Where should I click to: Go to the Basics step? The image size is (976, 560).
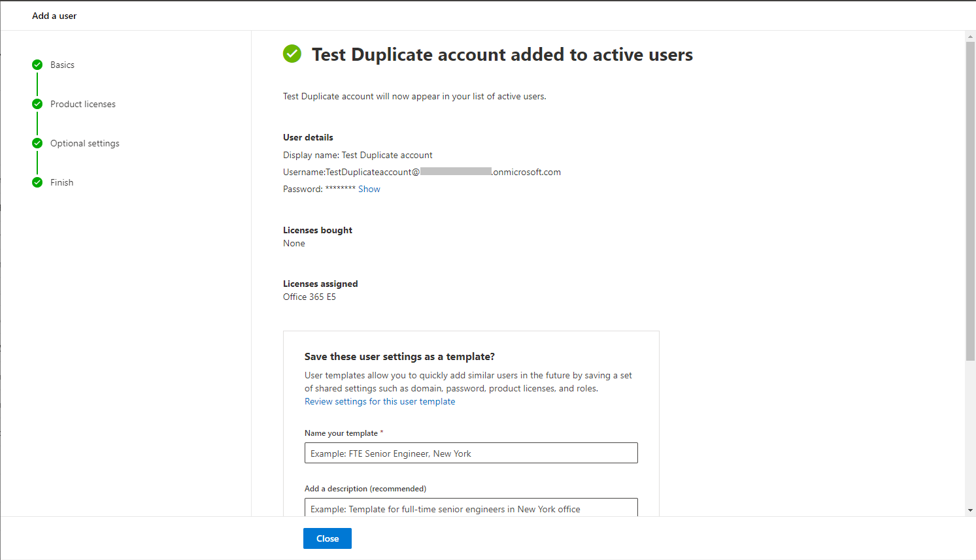(x=62, y=65)
